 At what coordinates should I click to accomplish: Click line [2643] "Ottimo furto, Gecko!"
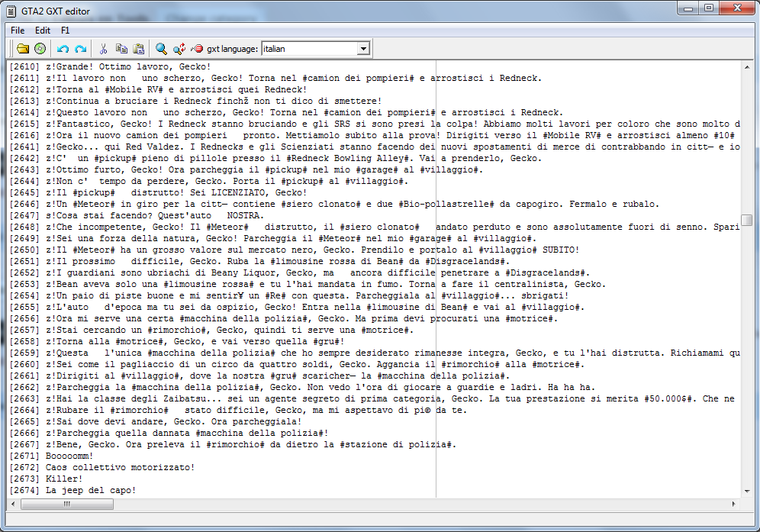(246, 169)
